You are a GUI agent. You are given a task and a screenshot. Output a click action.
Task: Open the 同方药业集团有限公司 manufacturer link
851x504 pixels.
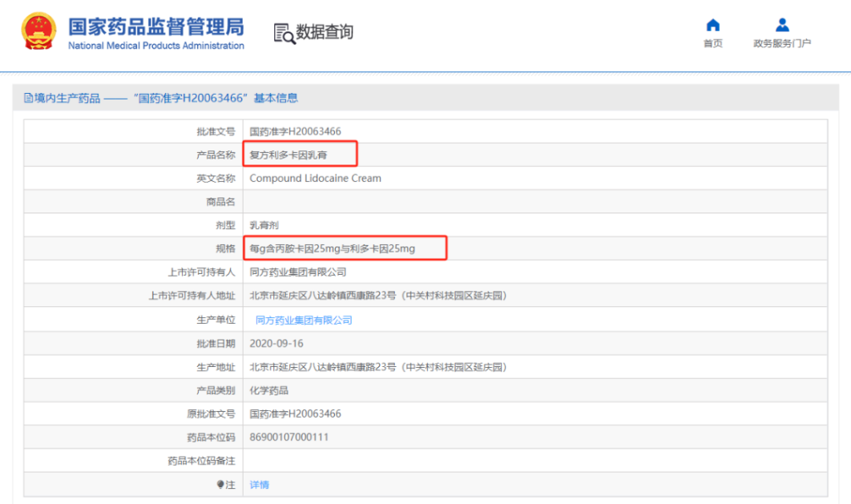(303, 320)
